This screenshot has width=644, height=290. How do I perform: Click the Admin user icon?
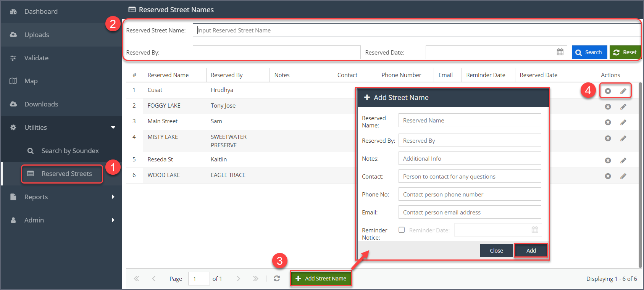tap(13, 220)
